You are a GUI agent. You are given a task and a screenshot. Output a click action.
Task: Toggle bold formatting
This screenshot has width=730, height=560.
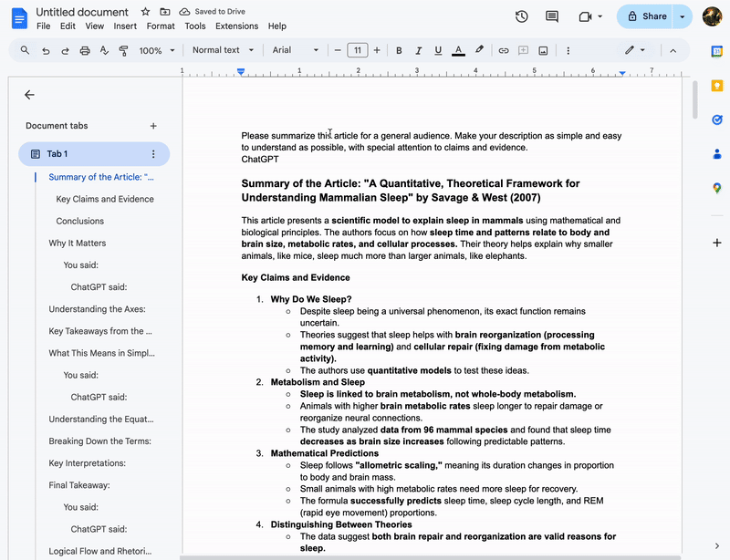[400, 51]
